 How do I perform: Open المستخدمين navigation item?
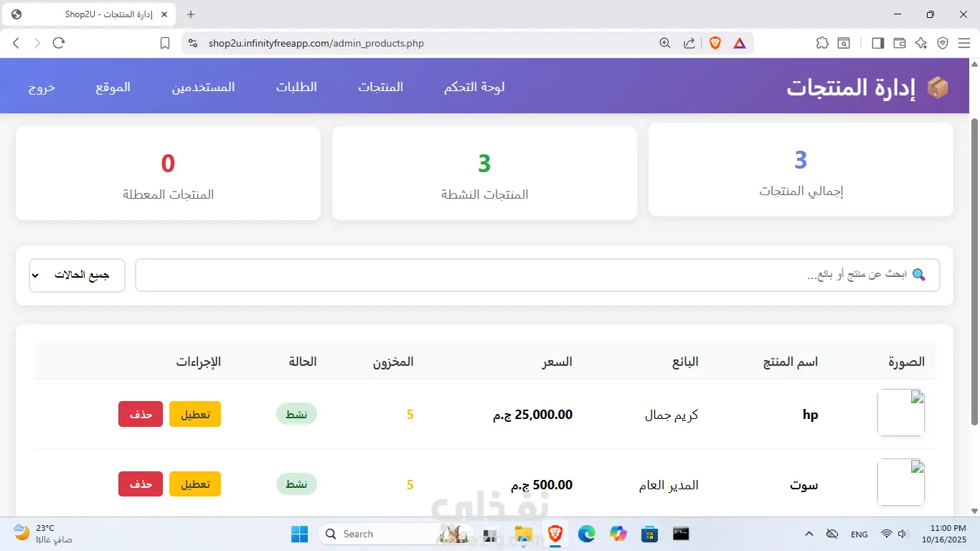203,87
